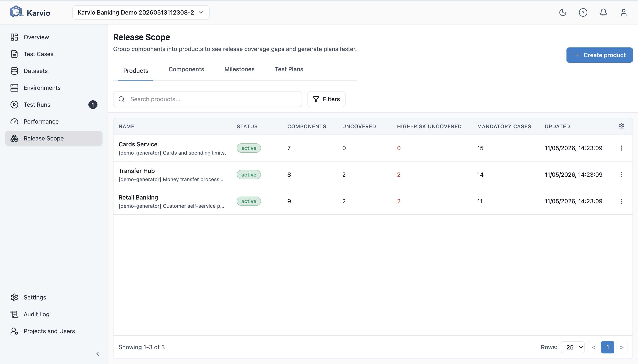638x364 pixels.
Task: Open table column settings gear
Action: tap(622, 127)
